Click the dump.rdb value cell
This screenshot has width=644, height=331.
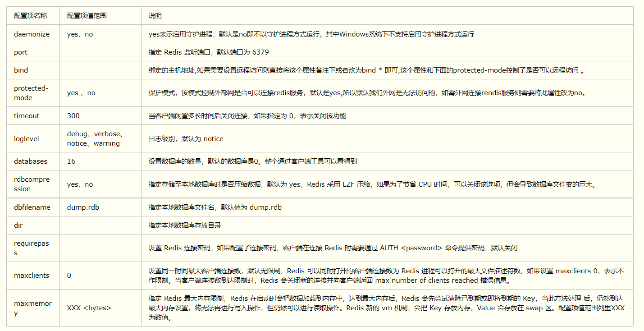[100, 207]
